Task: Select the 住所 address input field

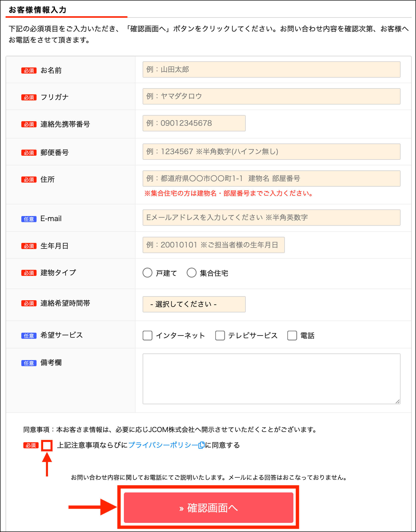Action: (271, 179)
